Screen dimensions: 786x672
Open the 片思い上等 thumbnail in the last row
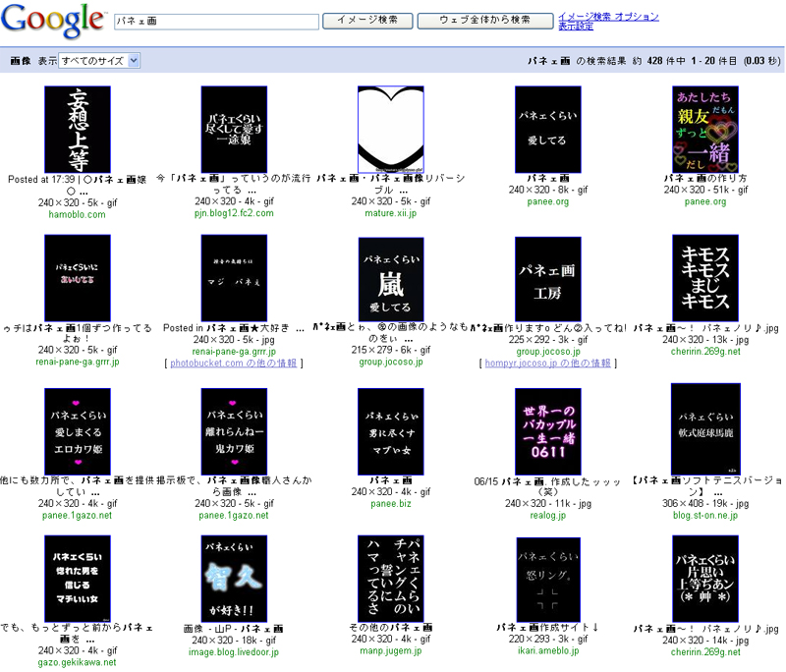coord(704,579)
